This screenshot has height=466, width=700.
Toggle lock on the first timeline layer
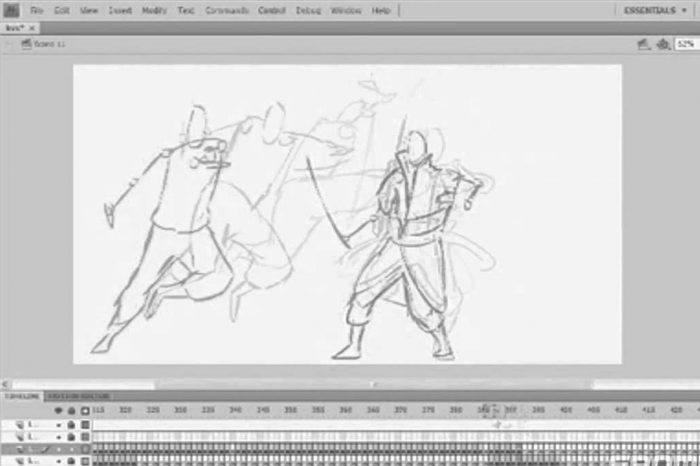pyautogui.click(x=71, y=425)
